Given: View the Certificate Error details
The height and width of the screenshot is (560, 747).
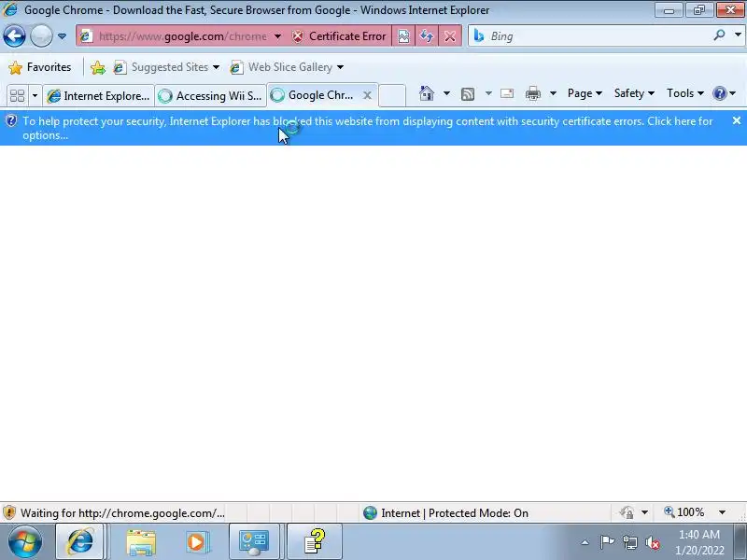Looking at the screenshot, I should (339, 36).
